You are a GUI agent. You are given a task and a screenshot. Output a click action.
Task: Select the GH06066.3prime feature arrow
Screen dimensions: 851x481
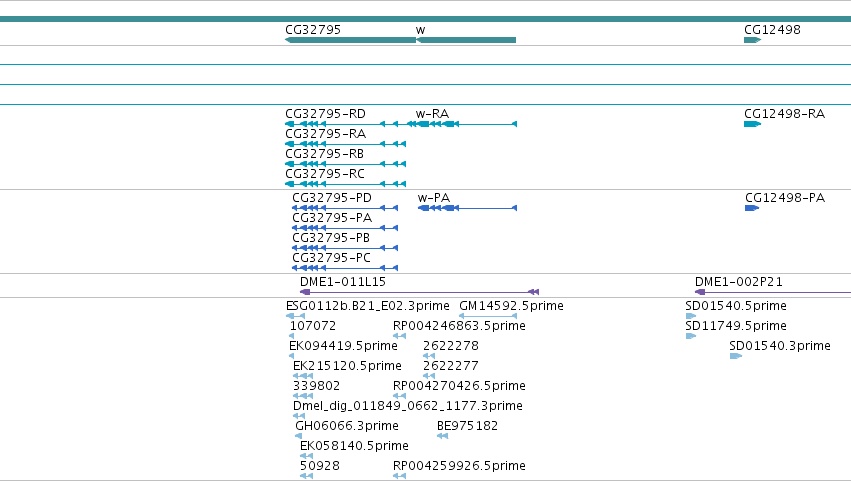point(299,436)
